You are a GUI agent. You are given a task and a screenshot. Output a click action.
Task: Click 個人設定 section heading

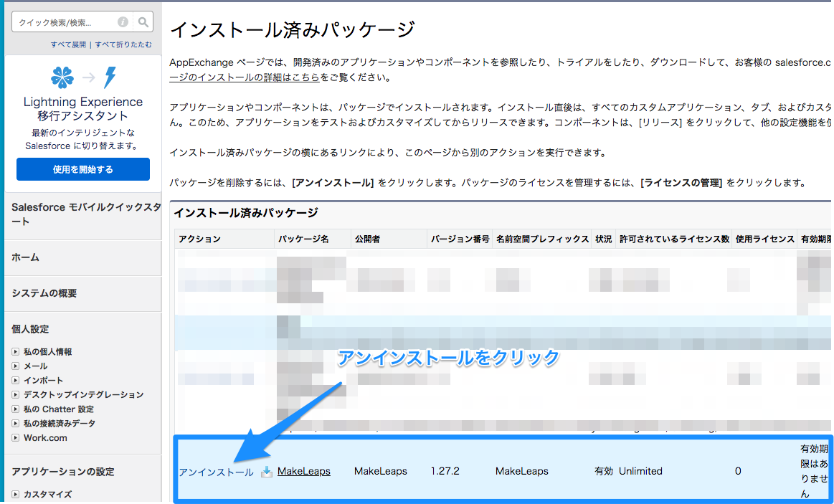click(30, 329)
